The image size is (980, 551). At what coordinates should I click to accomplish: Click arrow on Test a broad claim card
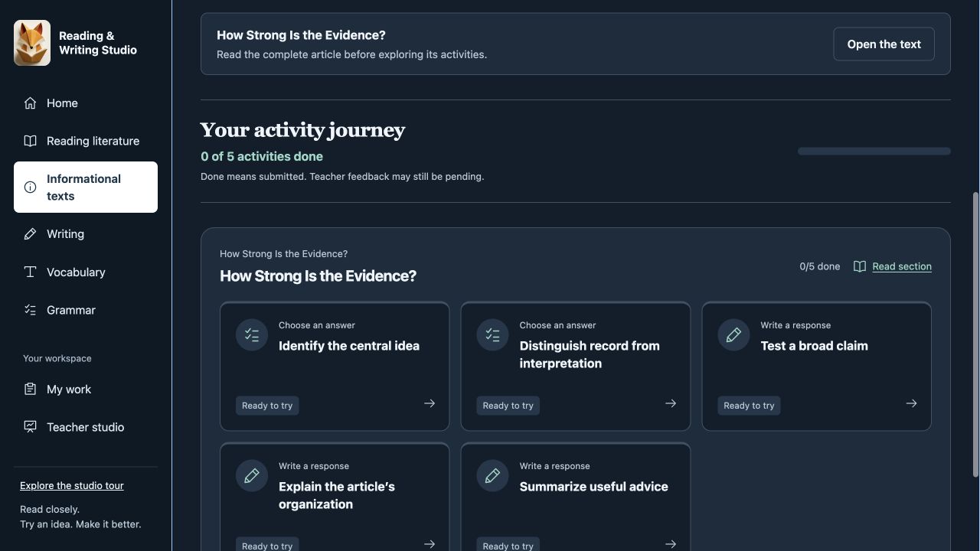(911, 403)
